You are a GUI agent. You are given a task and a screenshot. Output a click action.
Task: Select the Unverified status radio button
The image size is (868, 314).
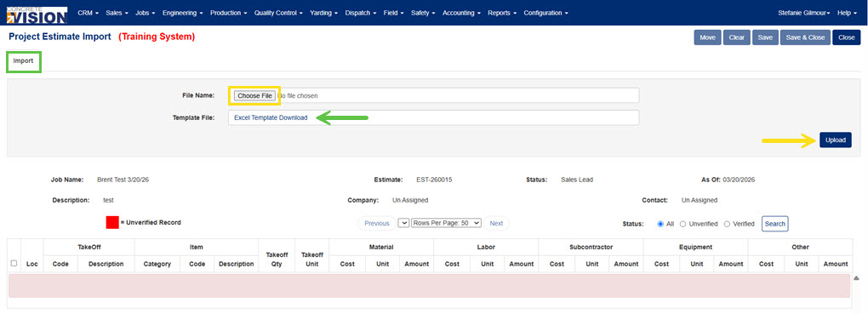click(x=683, y=224)
